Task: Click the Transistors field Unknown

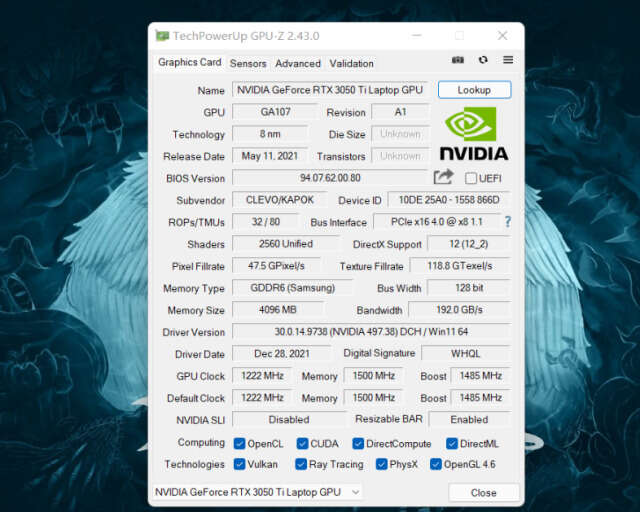Action: pyautogui.click(x=400, y=156)
